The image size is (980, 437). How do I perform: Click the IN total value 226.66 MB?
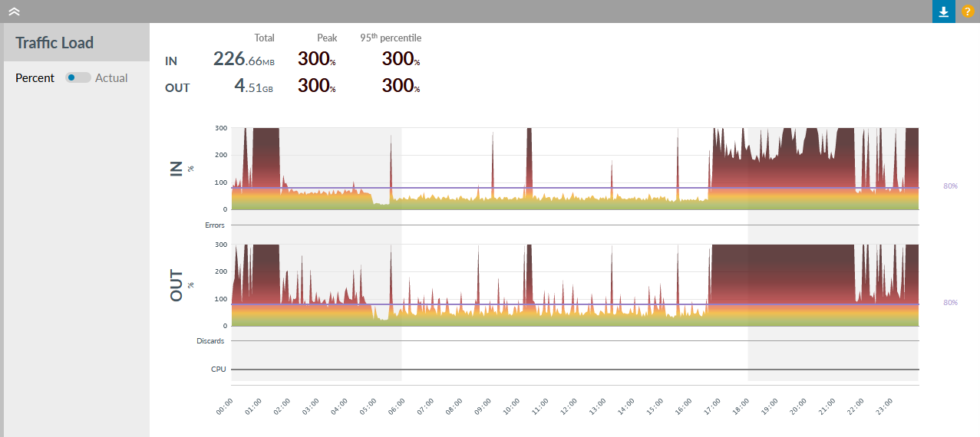tap(243, 60)
